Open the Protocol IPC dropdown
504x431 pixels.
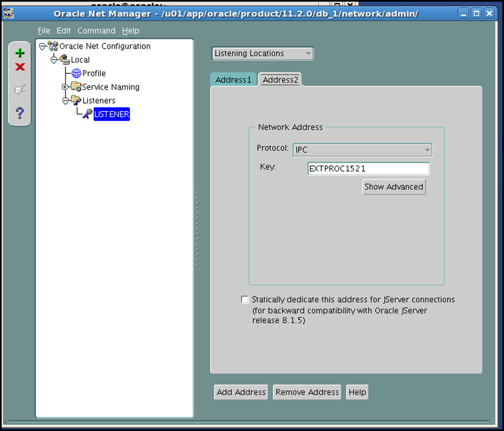point(363,150)
